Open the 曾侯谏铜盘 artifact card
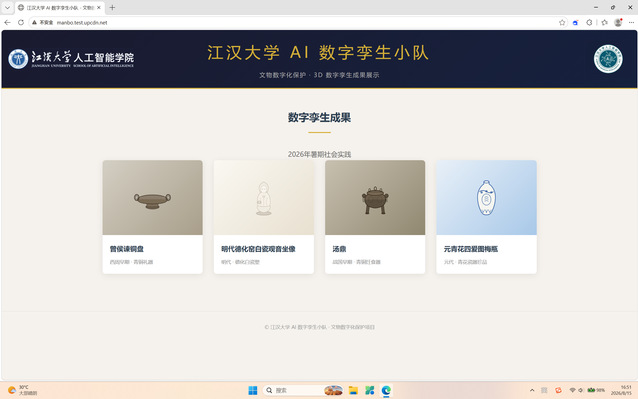 click(153, 217)
